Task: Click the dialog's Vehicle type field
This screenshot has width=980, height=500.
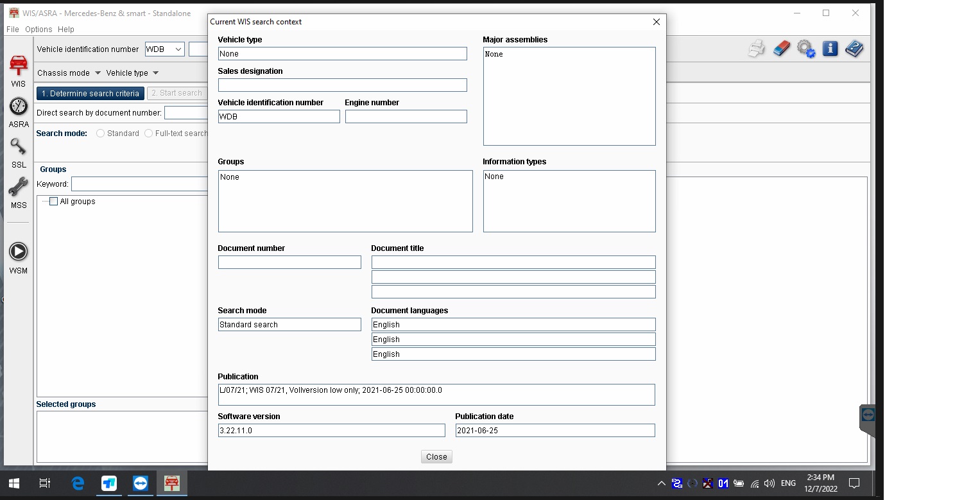Action: pyautogui.click(x=342, y=54)
